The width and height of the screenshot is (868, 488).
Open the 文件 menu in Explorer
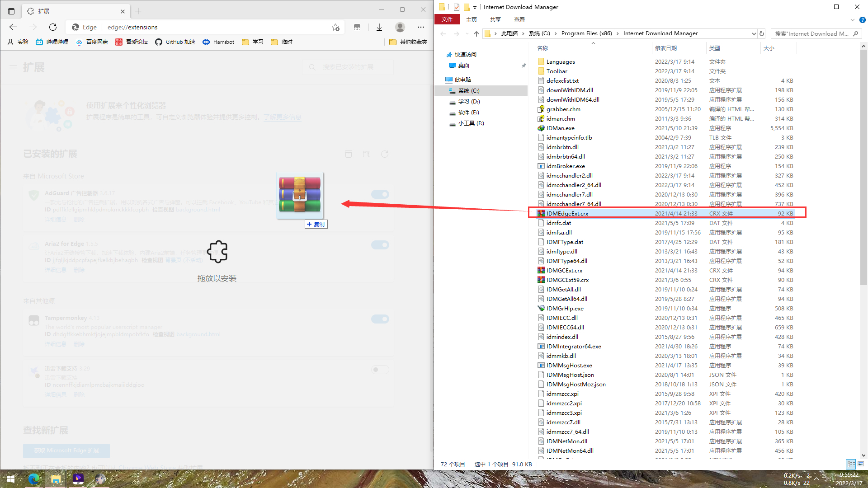[x=447, y=19]
